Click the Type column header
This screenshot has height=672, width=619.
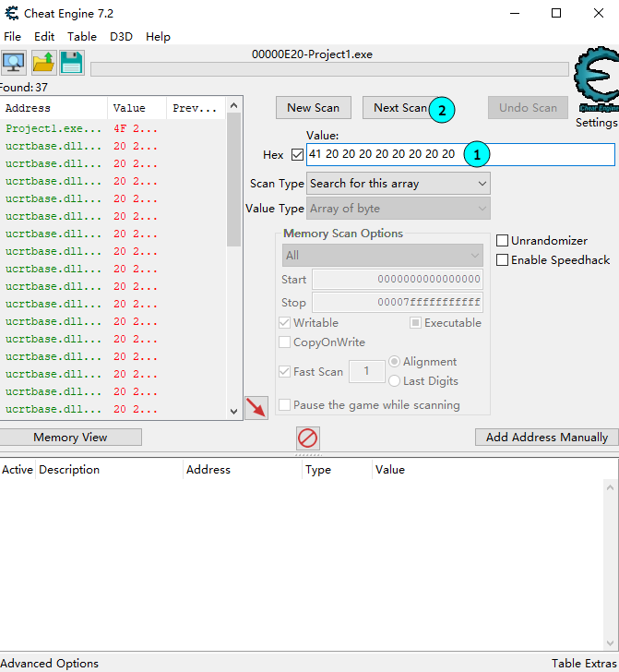(x=337, y=470)
